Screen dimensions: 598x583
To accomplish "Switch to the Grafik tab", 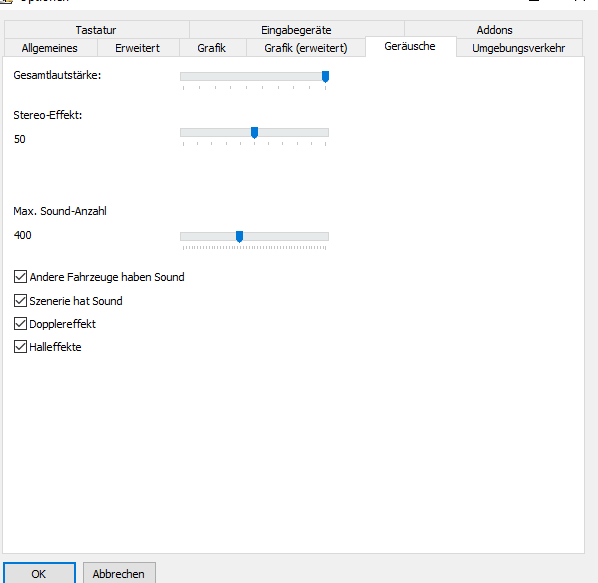I will (x=212, y=48).
